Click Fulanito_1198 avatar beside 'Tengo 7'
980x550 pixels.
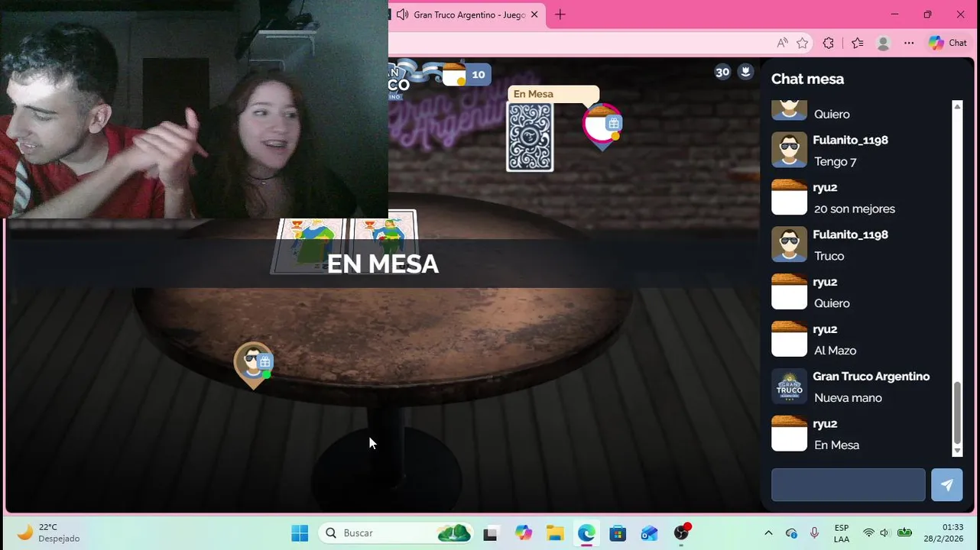tap(789, 150)
